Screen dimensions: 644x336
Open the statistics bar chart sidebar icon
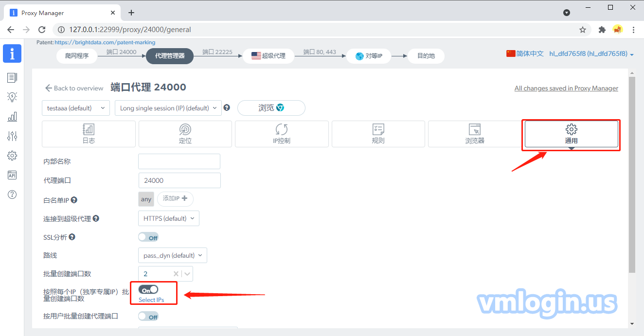pyautogui.click(x=12, y=117)
